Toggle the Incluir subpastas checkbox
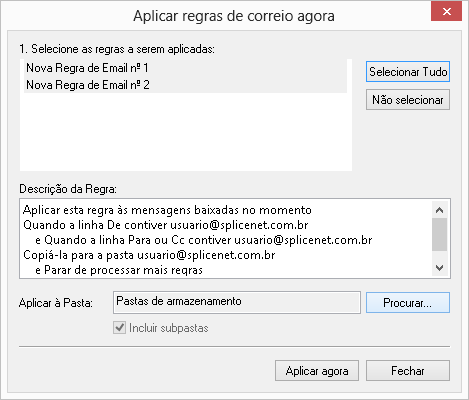This screenshot has height=400, width=469. (x=119, y=328)
